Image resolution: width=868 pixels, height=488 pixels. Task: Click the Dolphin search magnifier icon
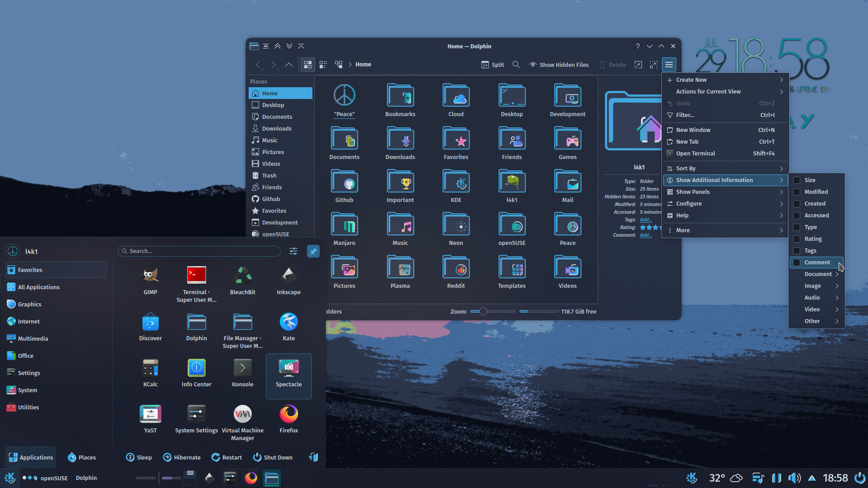[x=516, y=65]
